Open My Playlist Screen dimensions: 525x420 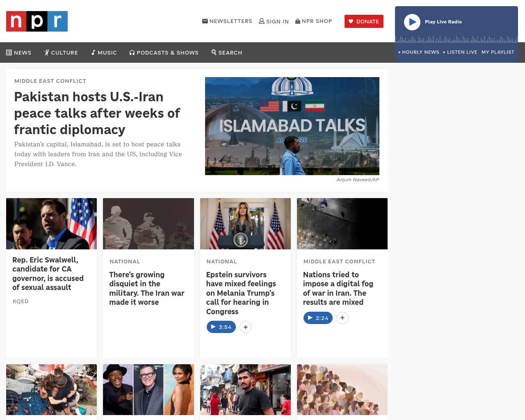click(498, 52)
